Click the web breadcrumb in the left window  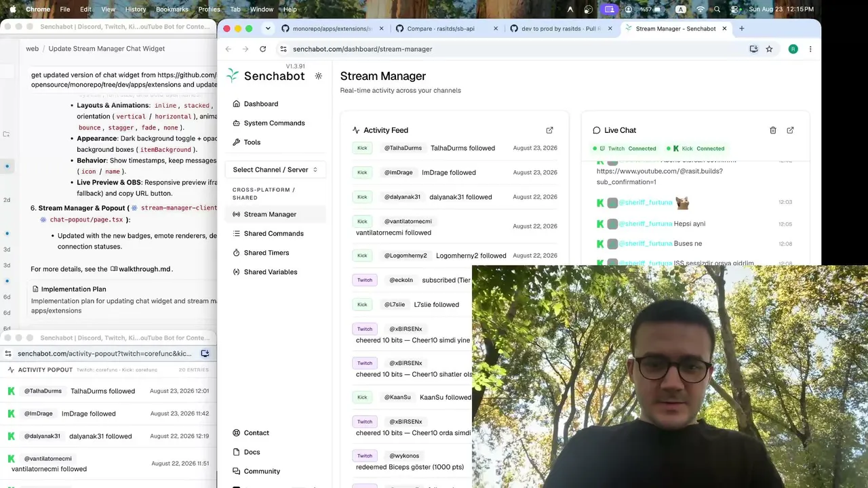click(33, 49)
